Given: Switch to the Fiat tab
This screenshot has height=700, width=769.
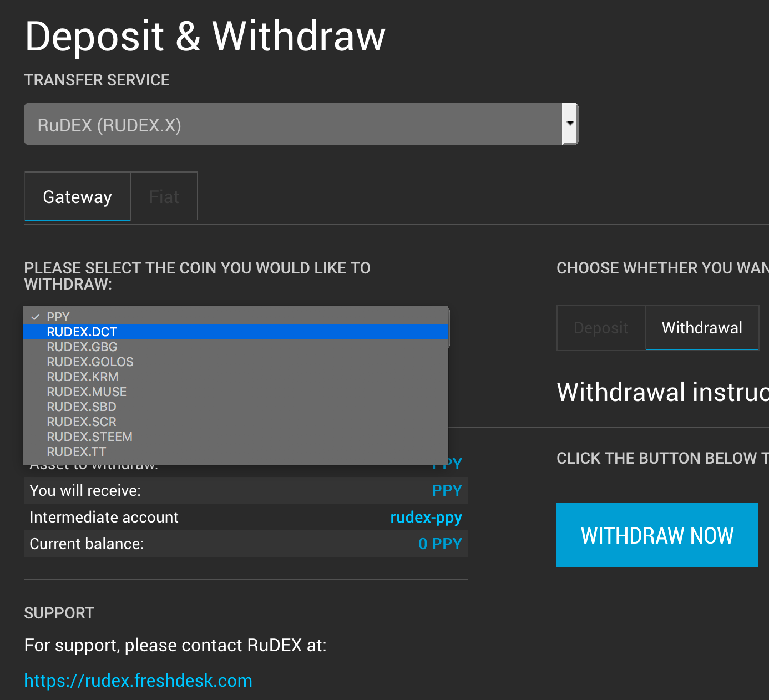Looking at the screenshot, I should (x=164, y=196).
